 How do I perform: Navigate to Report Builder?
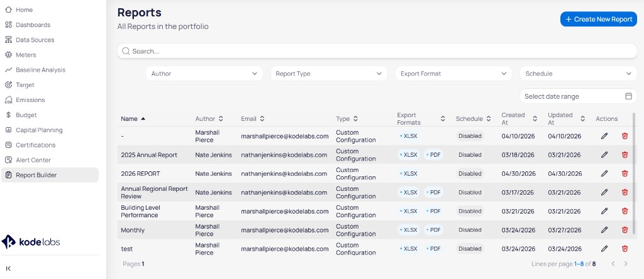coord(50,175)
